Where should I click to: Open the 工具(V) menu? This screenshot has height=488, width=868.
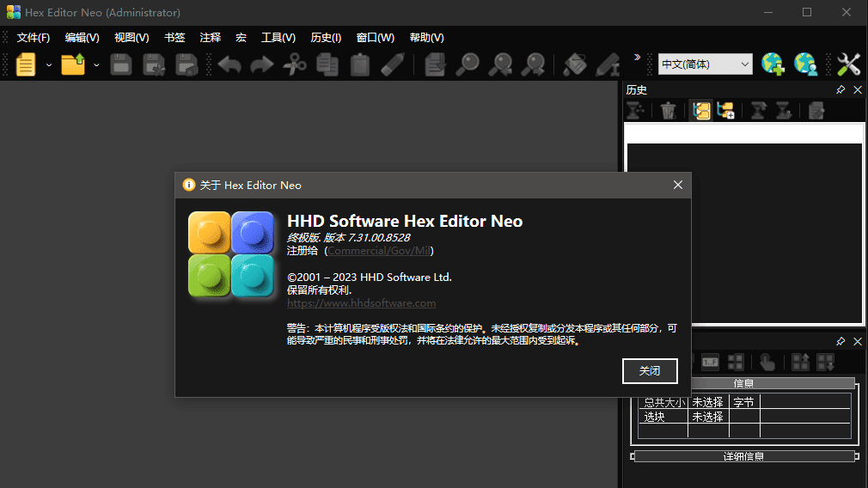(278, 38)
